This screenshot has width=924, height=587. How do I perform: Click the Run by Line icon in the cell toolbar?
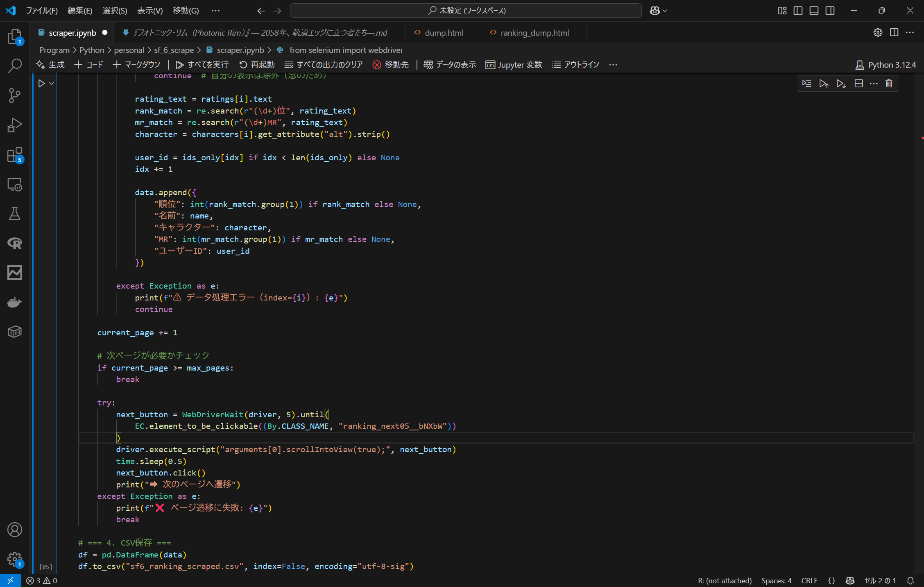coord(807,84)
